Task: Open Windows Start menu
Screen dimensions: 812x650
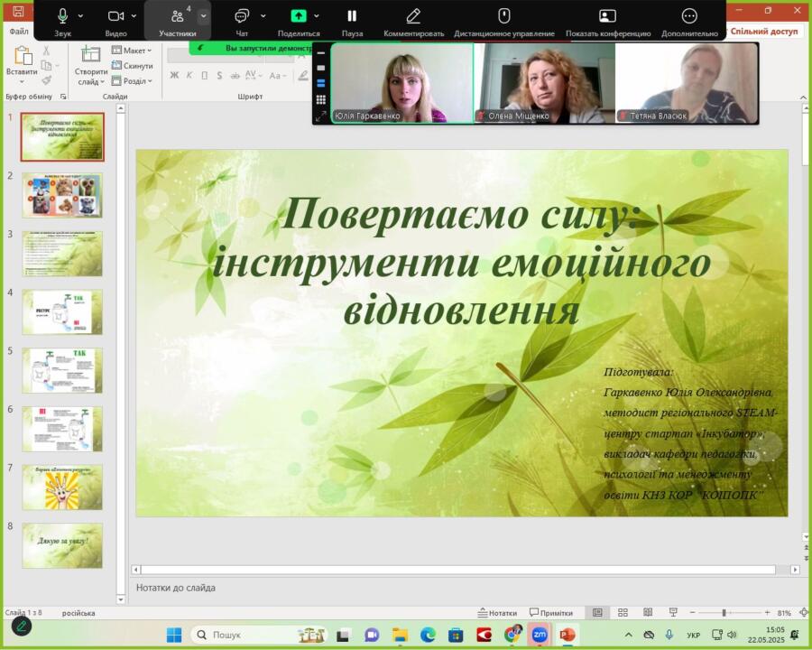Action: click(x=174, y=635)
